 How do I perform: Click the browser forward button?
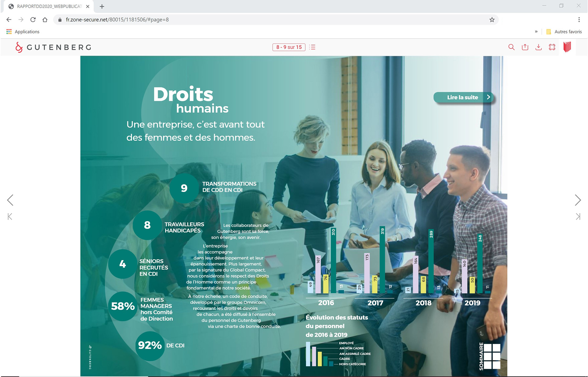21,20
